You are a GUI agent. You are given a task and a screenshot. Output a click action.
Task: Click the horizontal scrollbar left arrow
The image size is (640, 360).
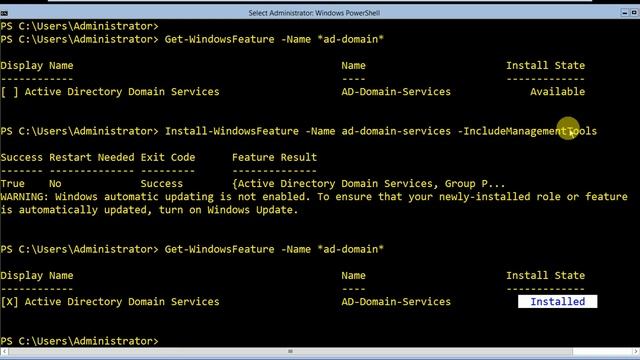(x=4, y=351)
